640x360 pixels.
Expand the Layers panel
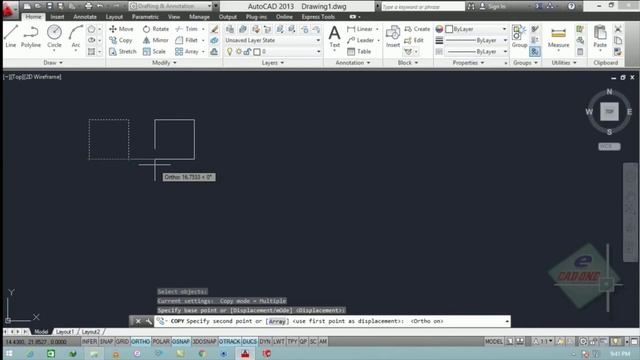[x=273, y=63]
